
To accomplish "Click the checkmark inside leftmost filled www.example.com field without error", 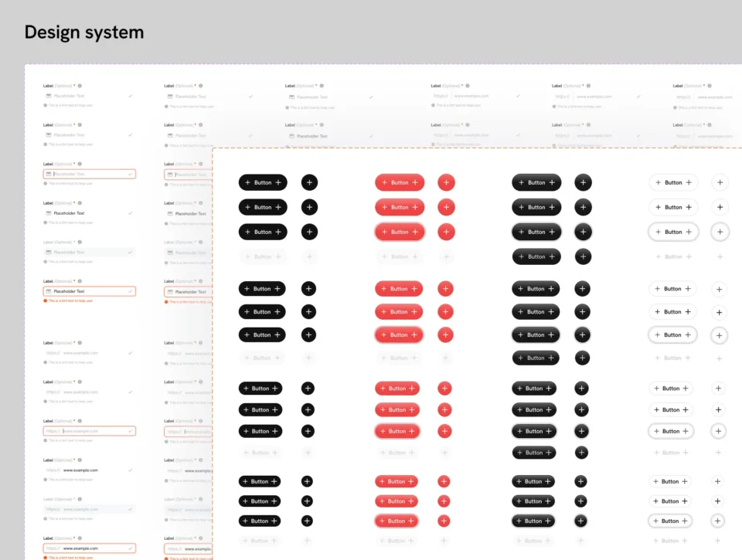I will [130, 470].
